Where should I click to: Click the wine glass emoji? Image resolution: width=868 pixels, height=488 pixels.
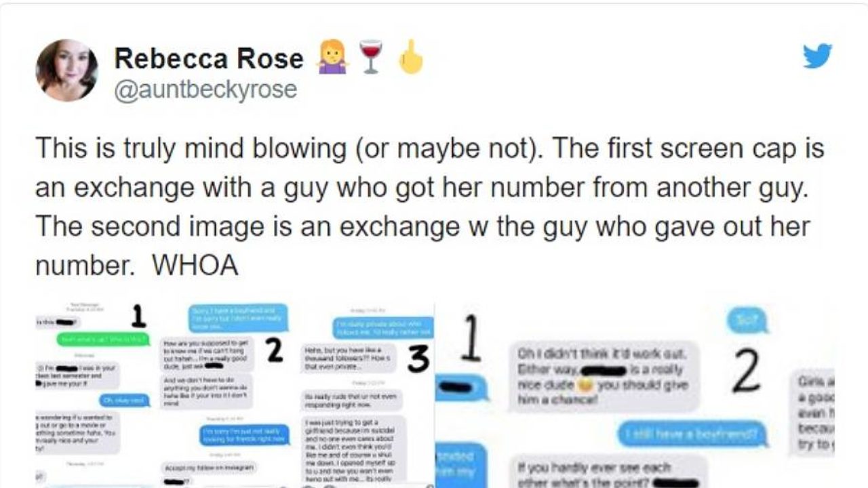click(x=370, y=58)
